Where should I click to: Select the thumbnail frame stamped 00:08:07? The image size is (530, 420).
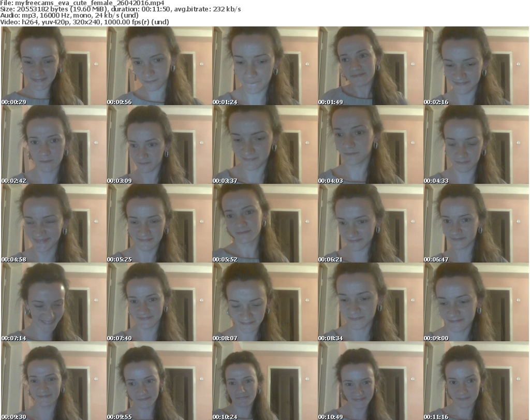[x=265, y=302]
